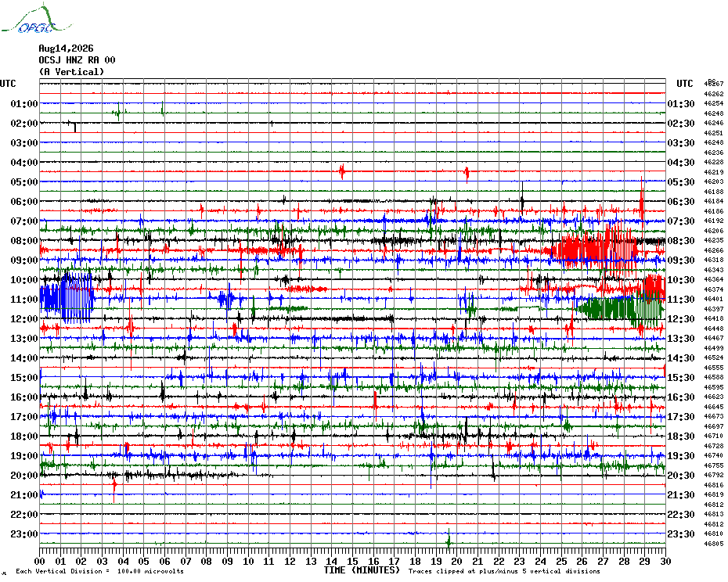This screenshot has width=728, height=582.
Task: Click the Traces clipped at plus/minus note
Action: [504, 571]
